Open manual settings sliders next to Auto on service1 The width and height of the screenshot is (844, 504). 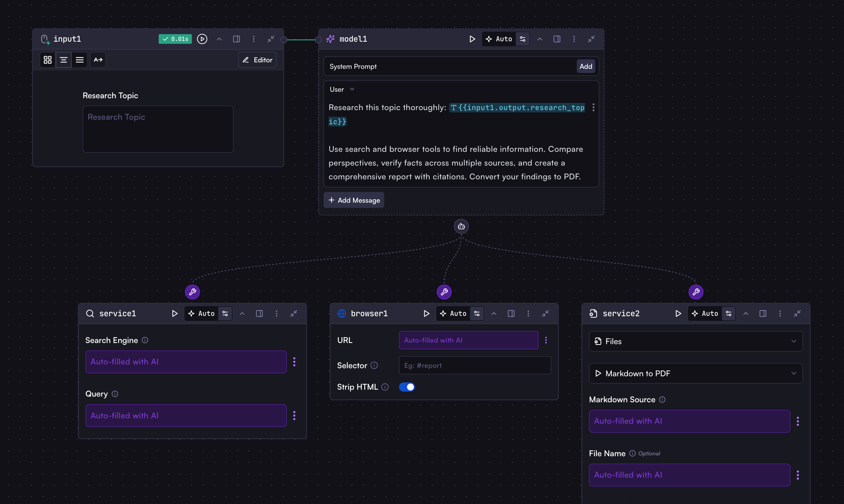225,313
